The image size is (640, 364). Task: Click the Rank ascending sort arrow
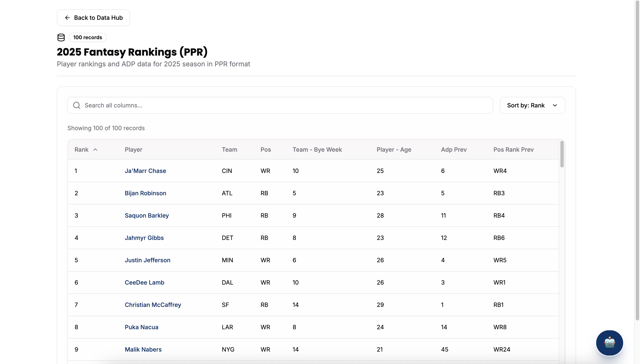[x=95, y=150]
